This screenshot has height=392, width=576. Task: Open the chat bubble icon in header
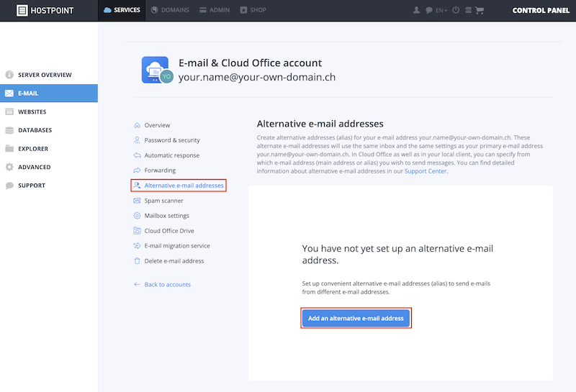(428, 10)
